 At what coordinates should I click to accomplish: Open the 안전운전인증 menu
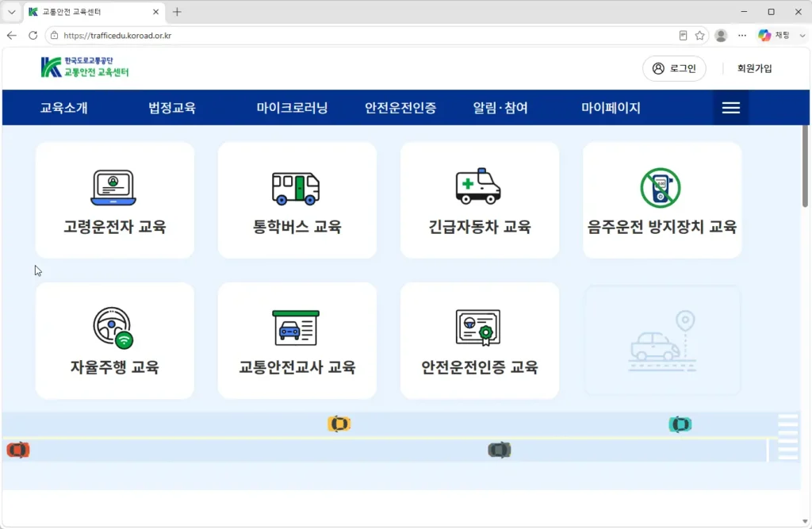click(400, 108)
